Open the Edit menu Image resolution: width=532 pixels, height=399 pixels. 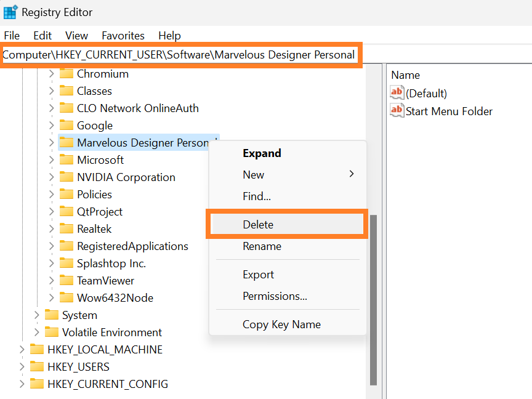pos(42,36)
